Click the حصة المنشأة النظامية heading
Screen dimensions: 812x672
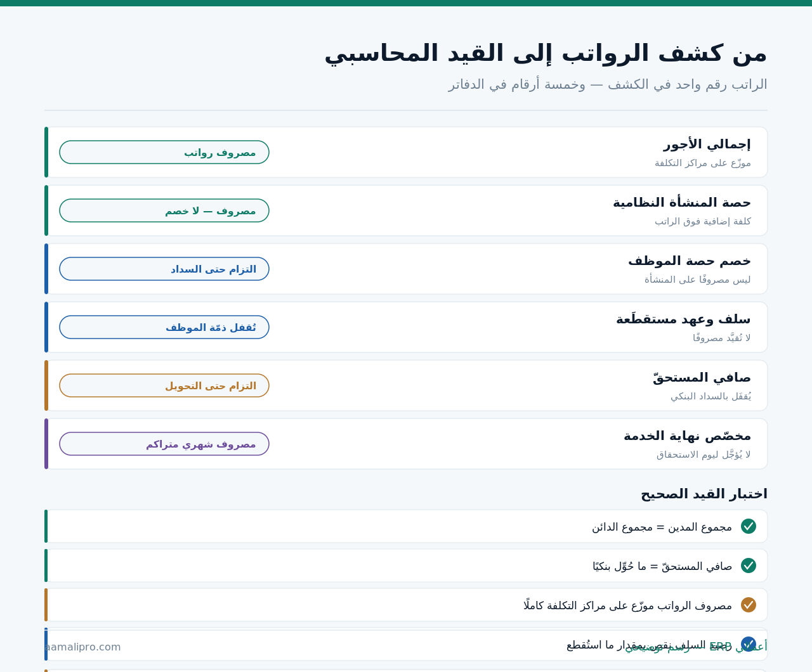point(682,202)
